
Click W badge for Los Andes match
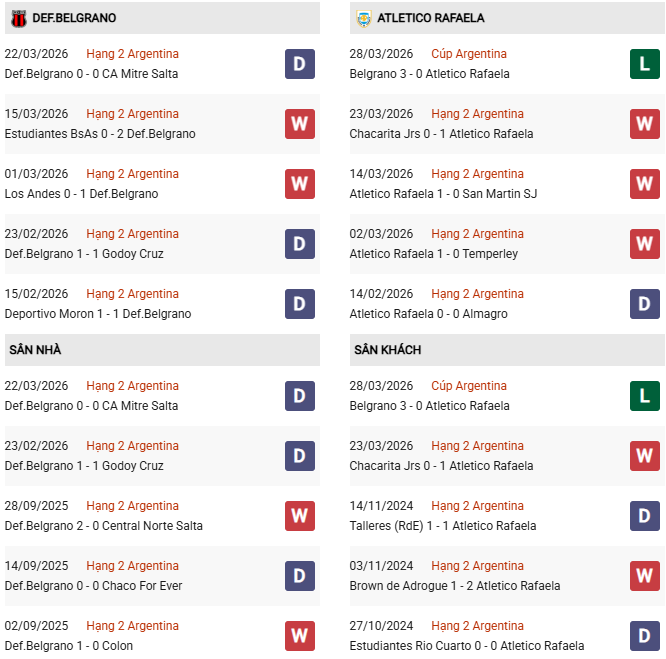(x=300, y=184)
